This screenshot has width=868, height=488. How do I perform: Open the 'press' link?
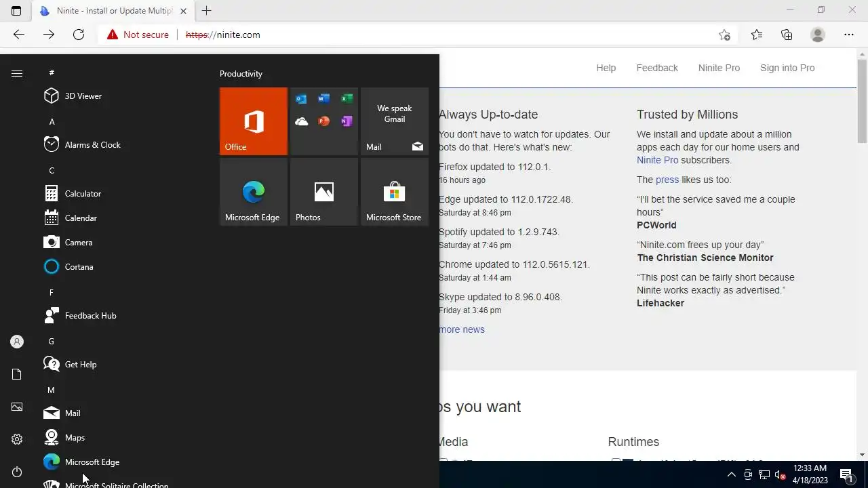(667, 180)
